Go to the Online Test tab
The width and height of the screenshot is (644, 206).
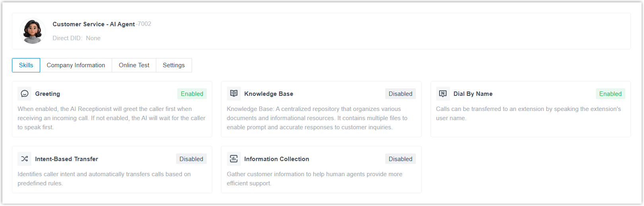(x=134, y=65)
